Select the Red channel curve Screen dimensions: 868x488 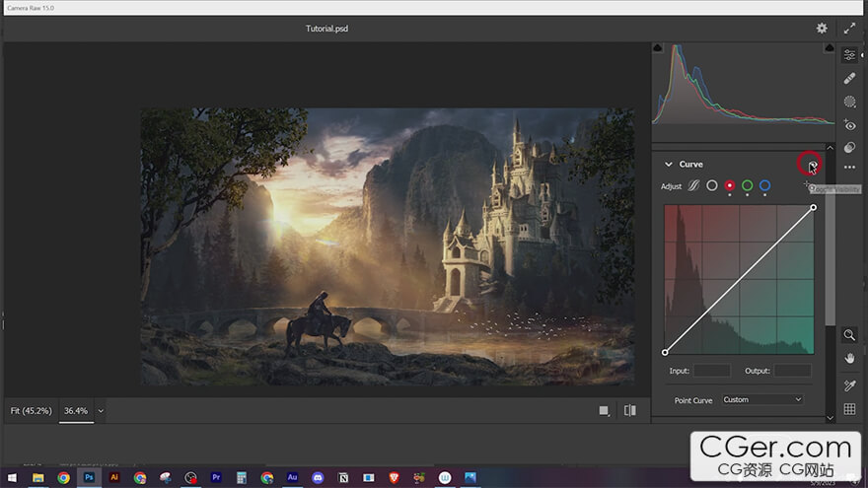pyautogui.click(x=730, y=186)
